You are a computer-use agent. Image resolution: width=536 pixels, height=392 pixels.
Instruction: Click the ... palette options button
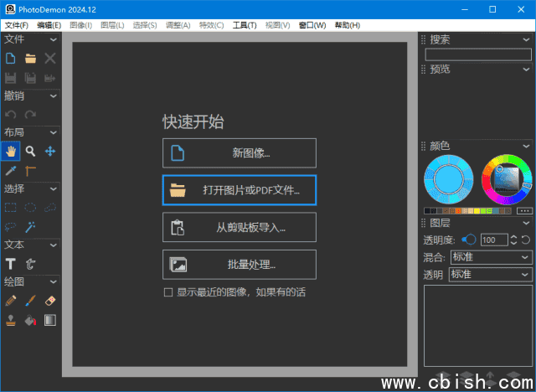point(524,211)
